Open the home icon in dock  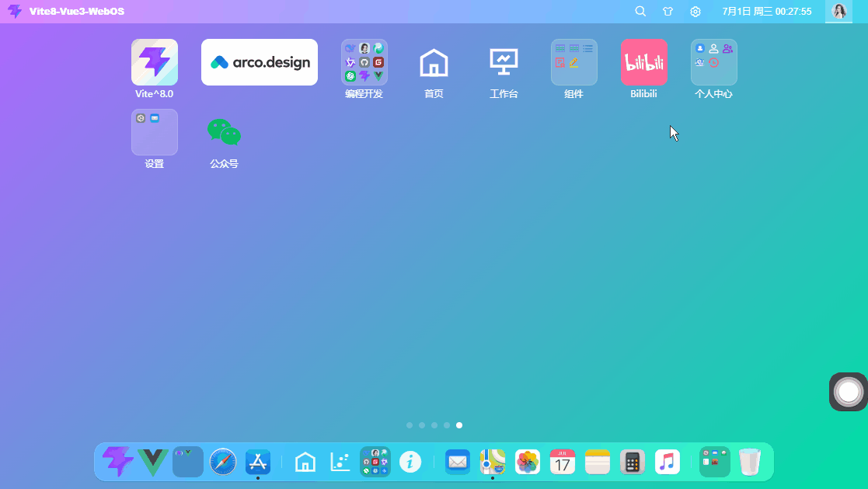coord(305,461)
